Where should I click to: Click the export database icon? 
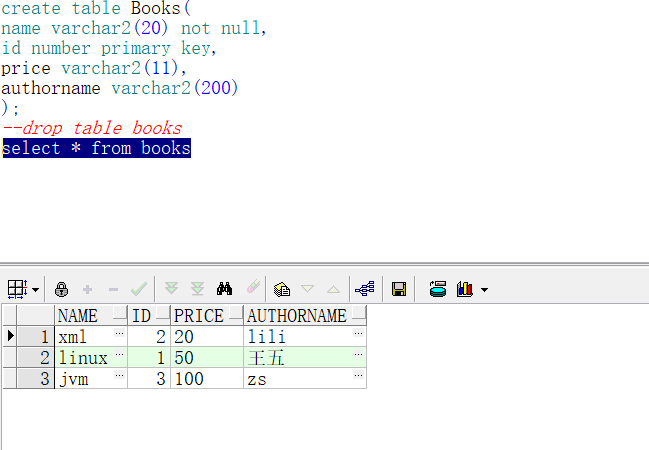438,289
